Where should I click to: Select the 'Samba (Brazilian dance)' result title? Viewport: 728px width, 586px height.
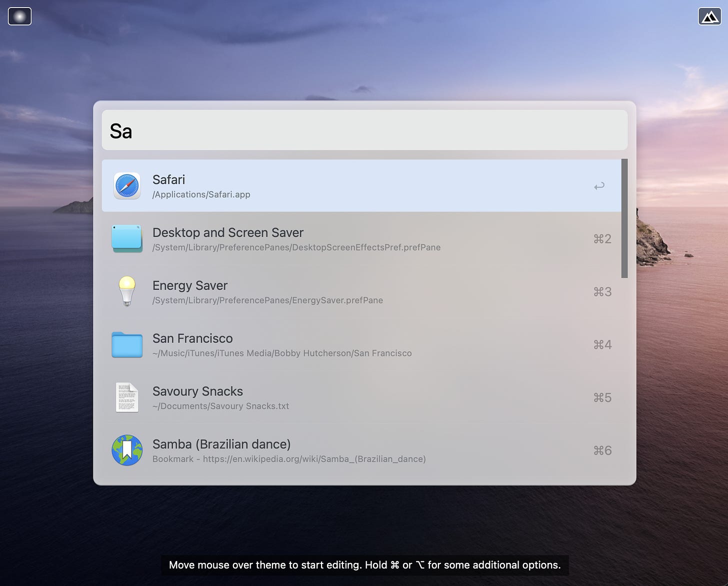(221, 444)
